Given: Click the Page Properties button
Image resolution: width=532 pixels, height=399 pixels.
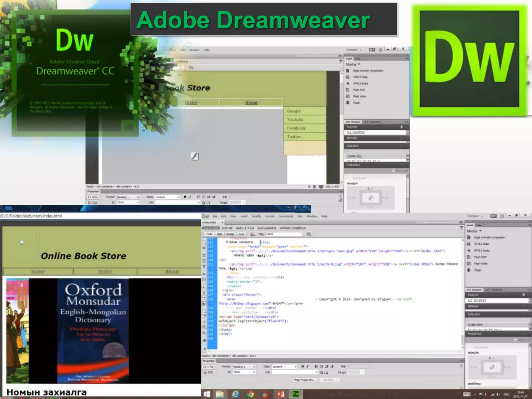Looking at the screenshot, I should coord(305,380).
